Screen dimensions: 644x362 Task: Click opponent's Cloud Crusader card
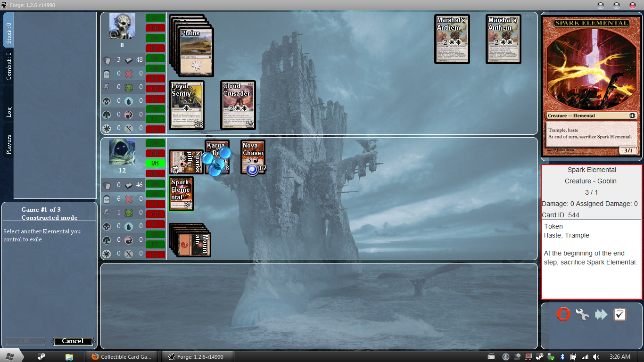point(238,105)
